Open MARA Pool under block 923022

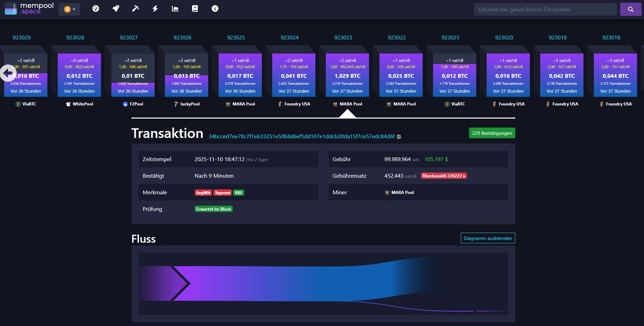tap(401, 104)
